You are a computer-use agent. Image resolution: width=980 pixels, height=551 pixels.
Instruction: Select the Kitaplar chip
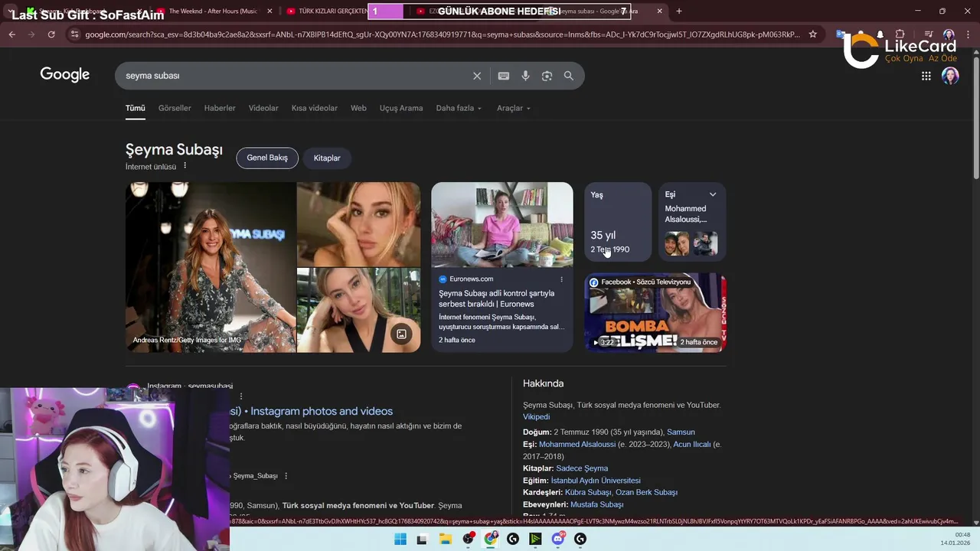coord(327,158)
